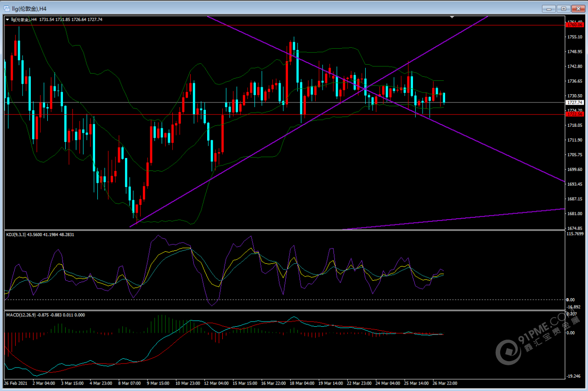Click the 12 Mar 04:00 time axis label
The height and width of the screenshot is (391, 588).
[x=217, y=383]
